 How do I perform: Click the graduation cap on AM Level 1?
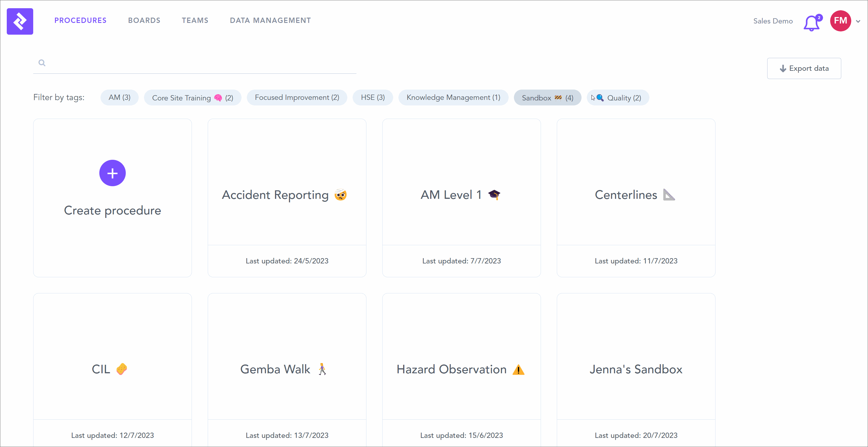[x=494, y=195]
